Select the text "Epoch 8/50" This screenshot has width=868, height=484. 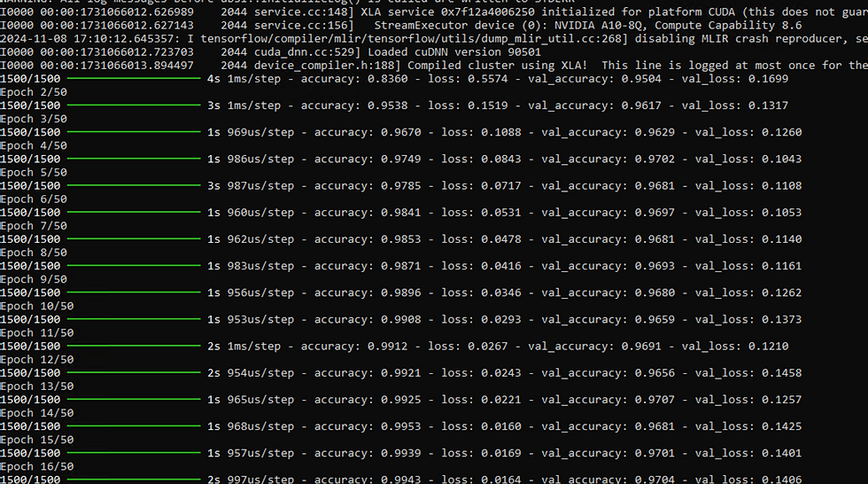click(x=34, y=253)
